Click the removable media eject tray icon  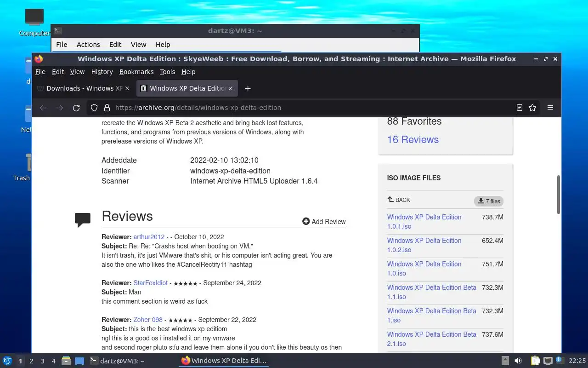coord(505,361)
